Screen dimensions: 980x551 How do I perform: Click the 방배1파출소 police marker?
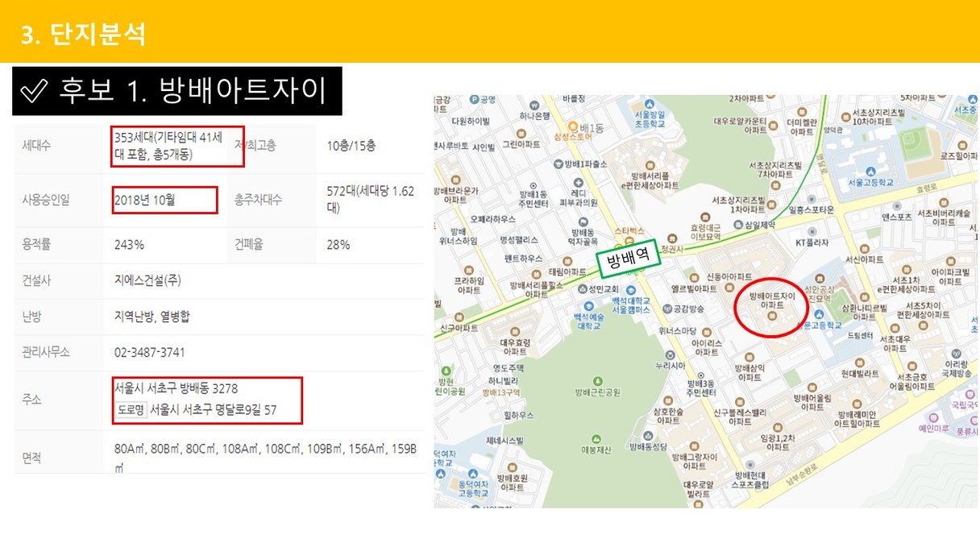(557, 164)
